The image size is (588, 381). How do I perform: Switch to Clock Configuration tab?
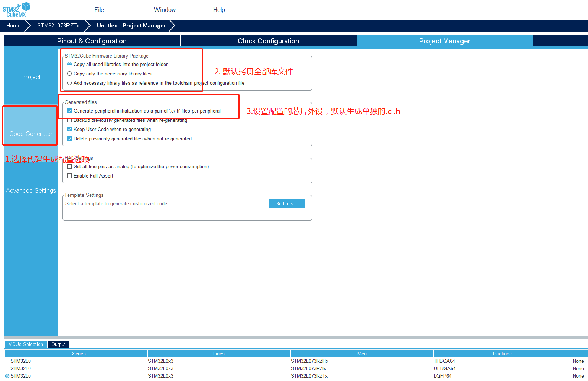click(268, 41)
